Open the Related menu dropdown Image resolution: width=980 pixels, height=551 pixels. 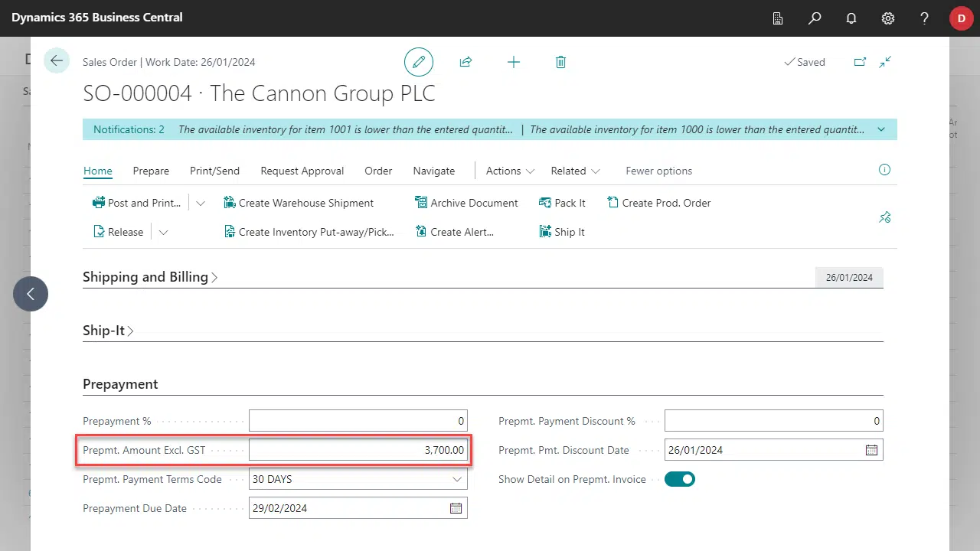[576, 171]
